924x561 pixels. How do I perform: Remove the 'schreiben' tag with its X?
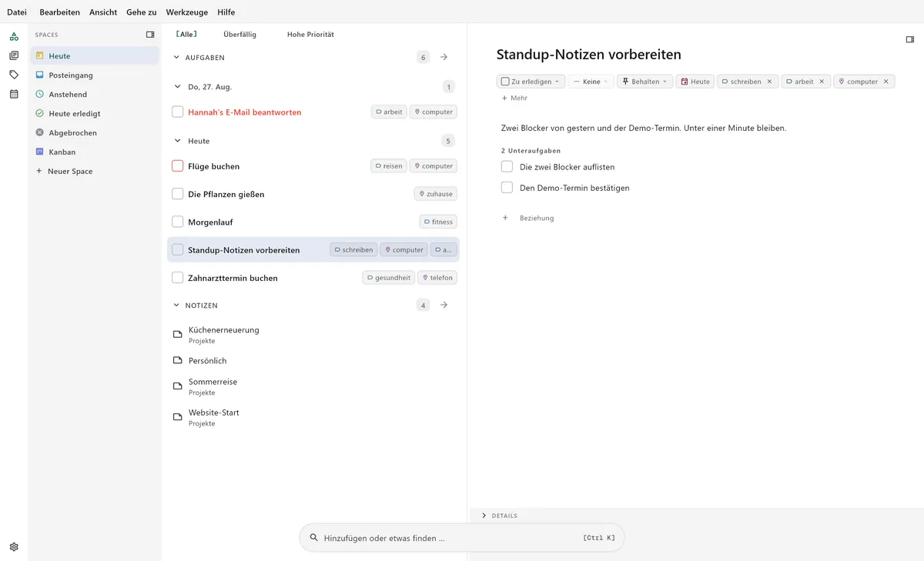tap(769, 82)
